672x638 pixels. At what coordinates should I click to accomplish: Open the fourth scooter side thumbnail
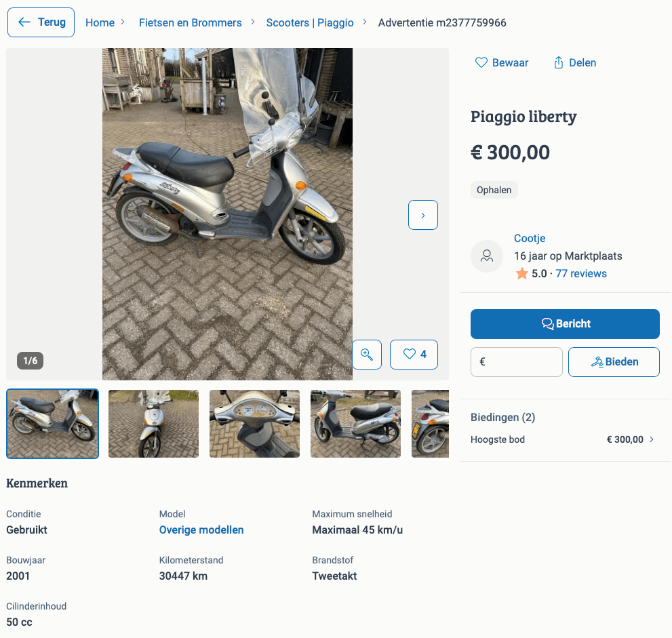[x=355, y=424]
